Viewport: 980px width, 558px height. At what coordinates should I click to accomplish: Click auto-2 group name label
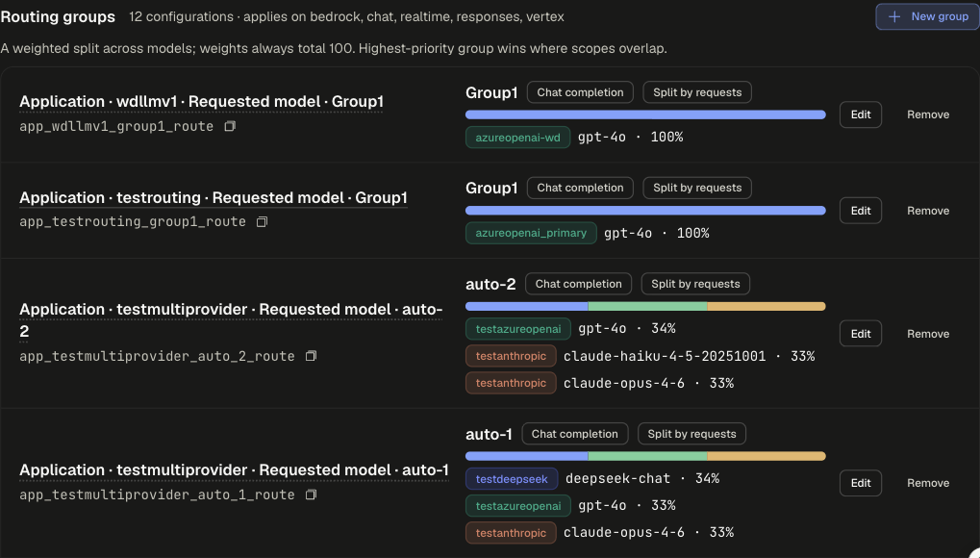490,284
